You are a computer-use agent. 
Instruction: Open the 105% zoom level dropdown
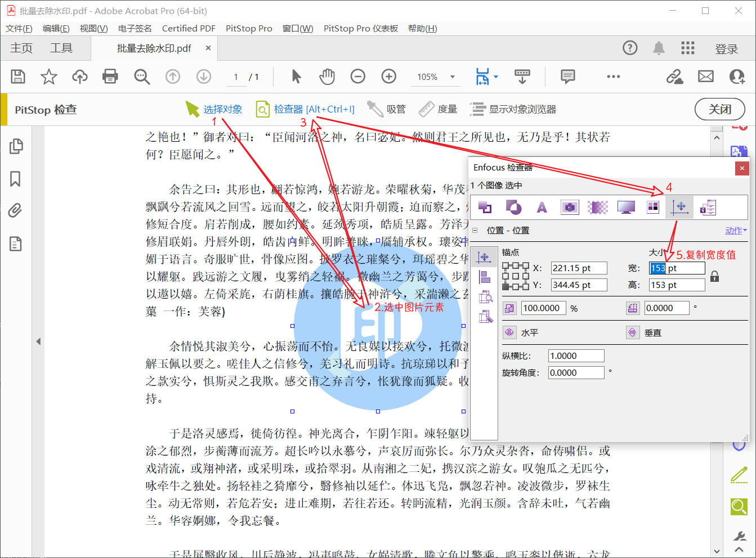(452, 77)
